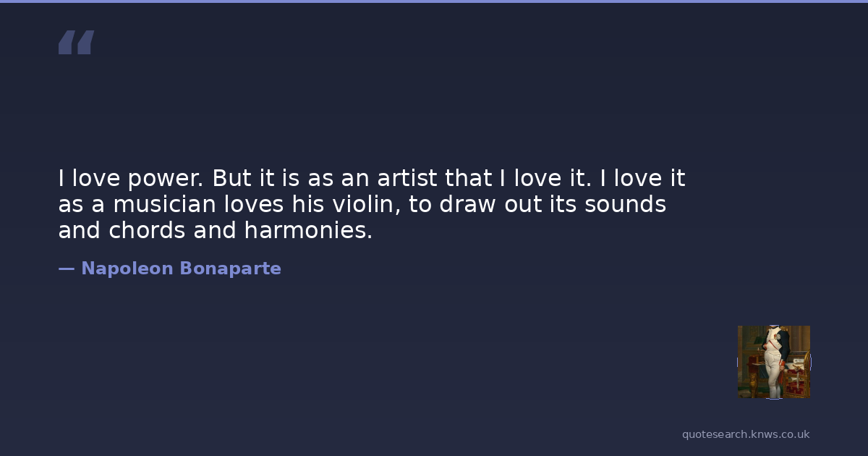Open the quotesearch.knws.co.uk link
The image size is (868, 456).
(745, 434)
